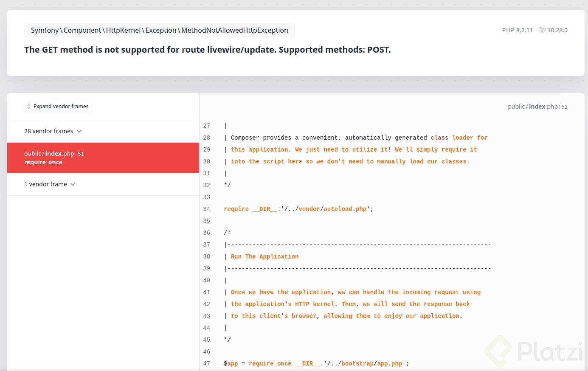
Task: Click the Expand vendor frames button
Action: click(x=58, y=107)
